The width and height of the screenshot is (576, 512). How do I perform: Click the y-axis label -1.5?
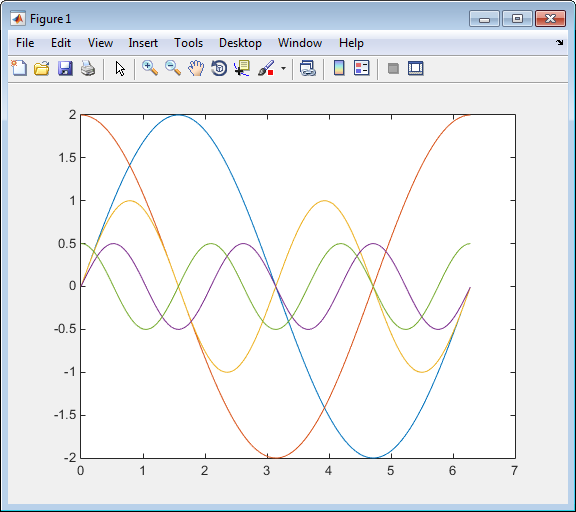(65, 415)
